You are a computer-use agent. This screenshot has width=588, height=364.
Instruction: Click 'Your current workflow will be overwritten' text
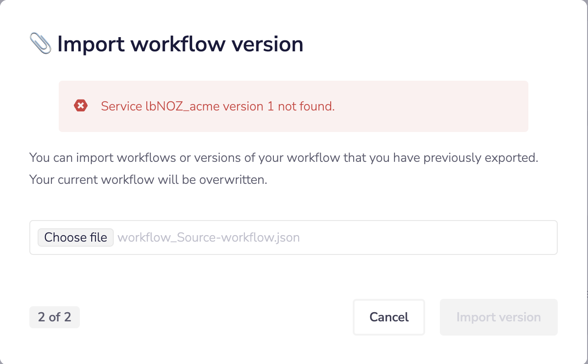(x=148, y=180)
